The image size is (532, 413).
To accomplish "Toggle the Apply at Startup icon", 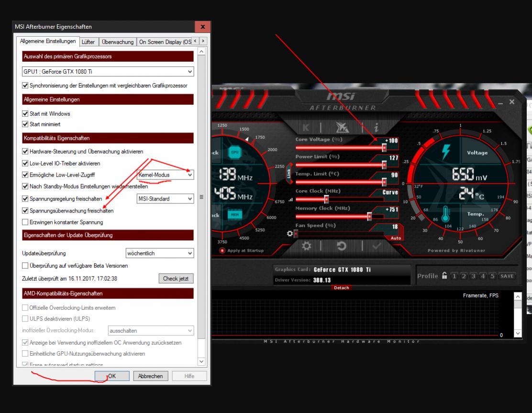I will (x=222, y=250).
